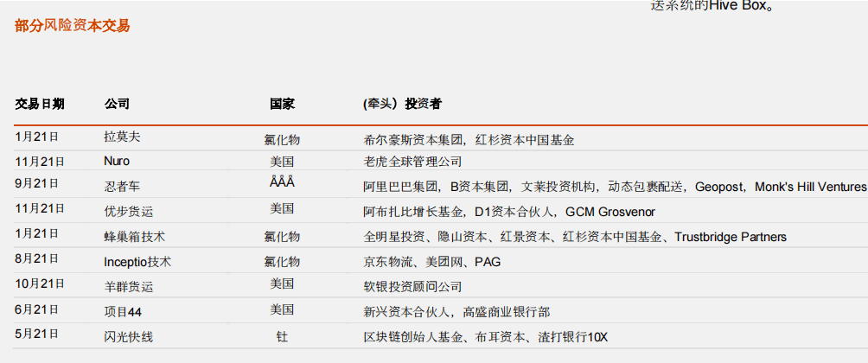Screen dimensions: 868x363
Task: Select the 交易日期 column header
Action: [x=39, y=104]
